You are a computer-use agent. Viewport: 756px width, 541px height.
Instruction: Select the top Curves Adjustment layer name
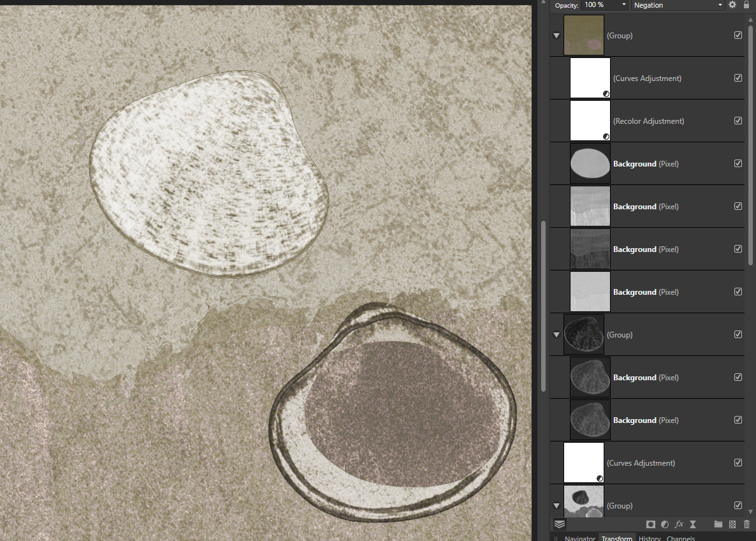[x=647, y=78]
